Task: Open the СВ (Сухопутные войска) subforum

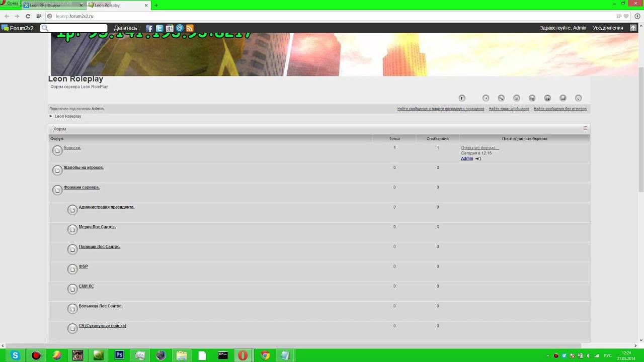Action: tap(102, 326)
